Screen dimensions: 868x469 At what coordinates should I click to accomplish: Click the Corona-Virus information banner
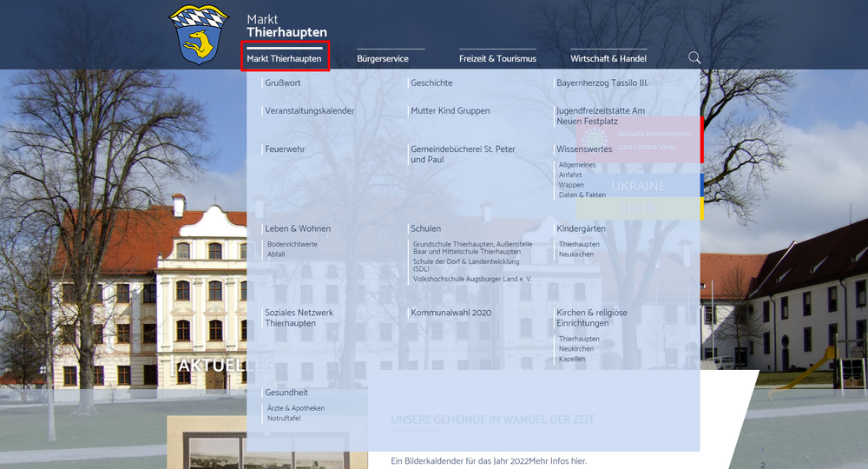640,140
